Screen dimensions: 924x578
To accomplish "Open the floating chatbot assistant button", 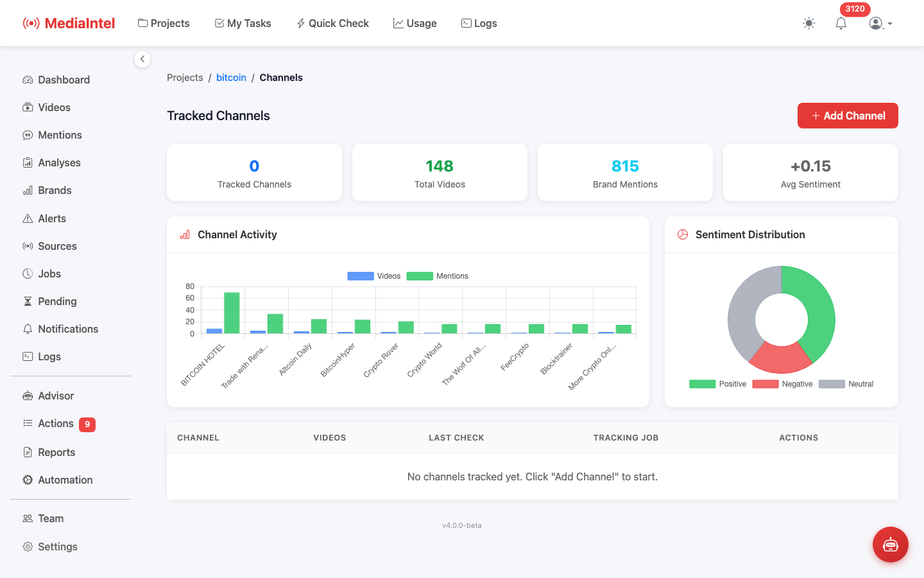I will tap(890, 545).
